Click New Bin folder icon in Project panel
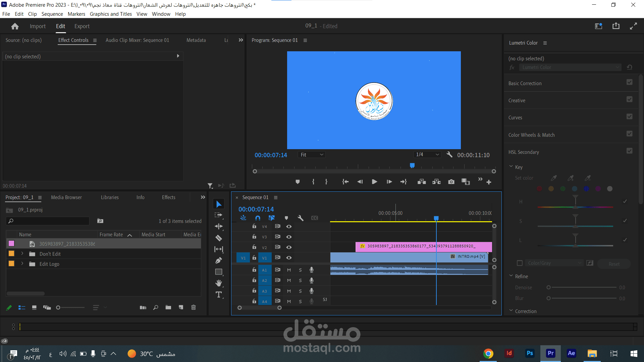 click(168, 307)
